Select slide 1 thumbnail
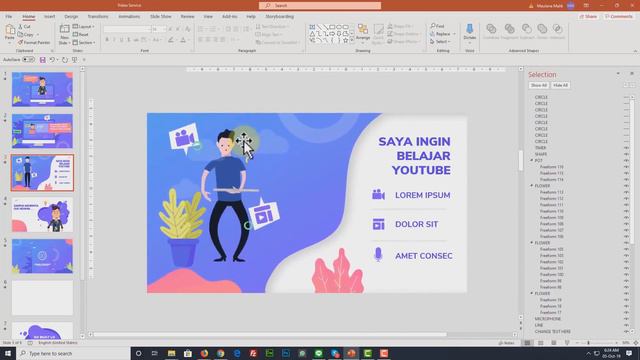The image size is (640, 360). click(x=42, y=89)
